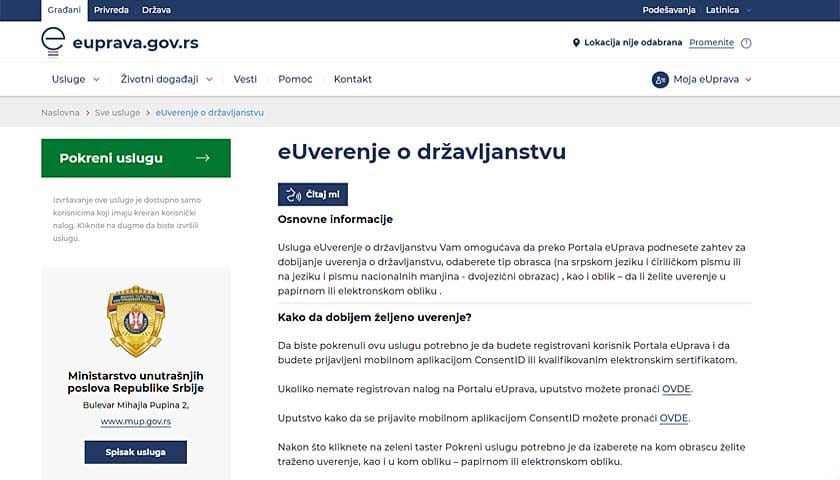Screen dimensions: 840x480
Task: Open the Vesti menu item
Action: point(245,79)
